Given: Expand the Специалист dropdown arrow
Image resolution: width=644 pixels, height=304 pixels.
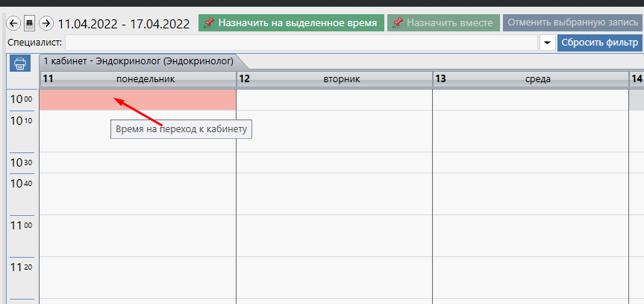Looking at the screenshot, I should tap(547, 43).
